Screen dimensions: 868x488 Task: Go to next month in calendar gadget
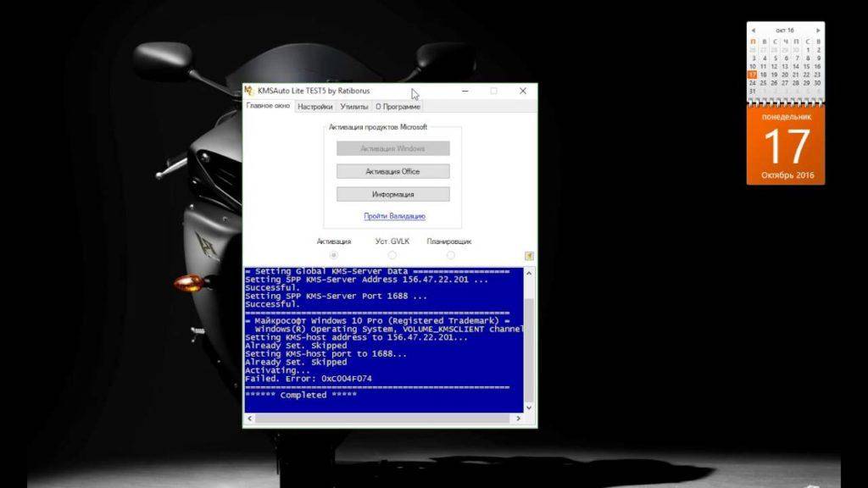818,30
